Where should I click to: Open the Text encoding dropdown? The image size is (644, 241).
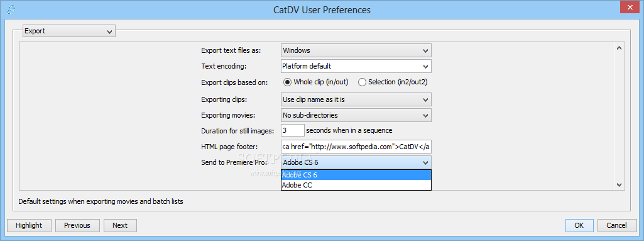coord(356,66)
